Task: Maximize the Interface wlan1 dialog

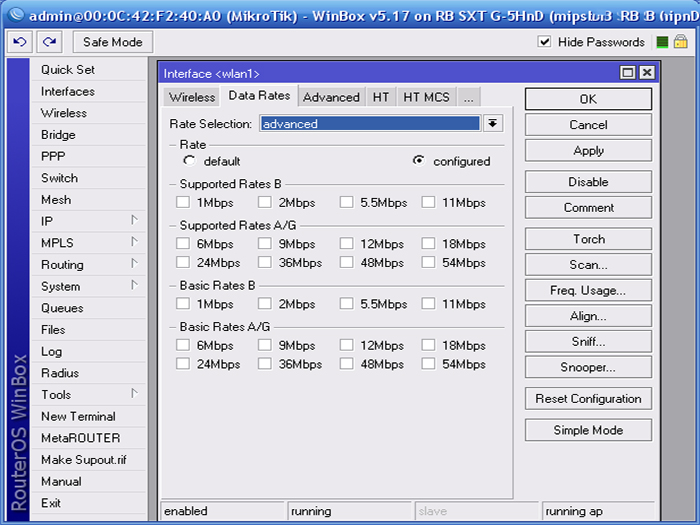Action: (x=628, y=73)
